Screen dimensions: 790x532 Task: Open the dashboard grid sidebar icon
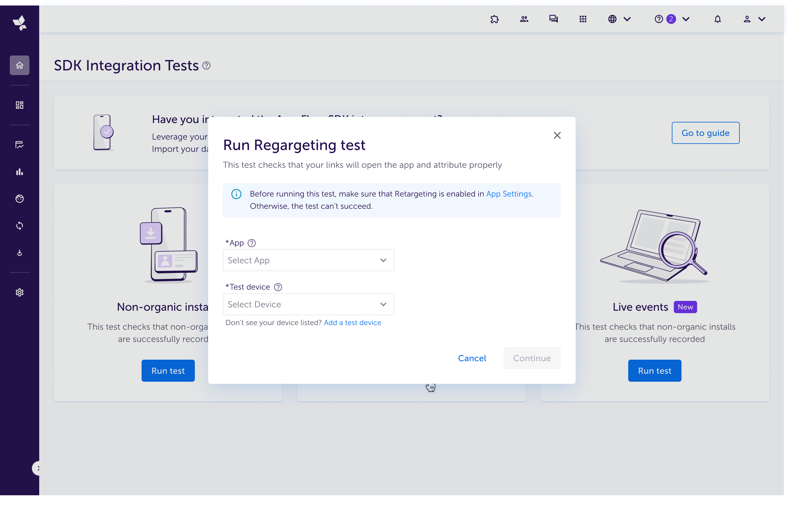pos(19,105)
